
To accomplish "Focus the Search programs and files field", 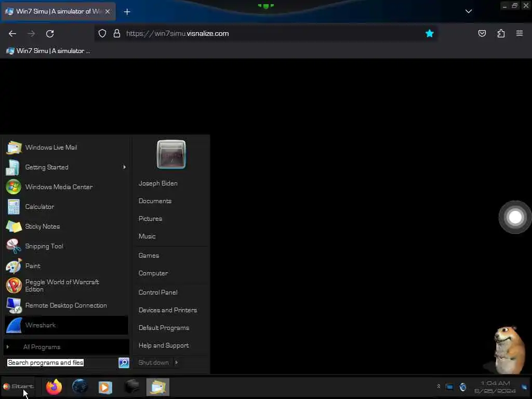I will pyautogui.click(x=62, y=363).
